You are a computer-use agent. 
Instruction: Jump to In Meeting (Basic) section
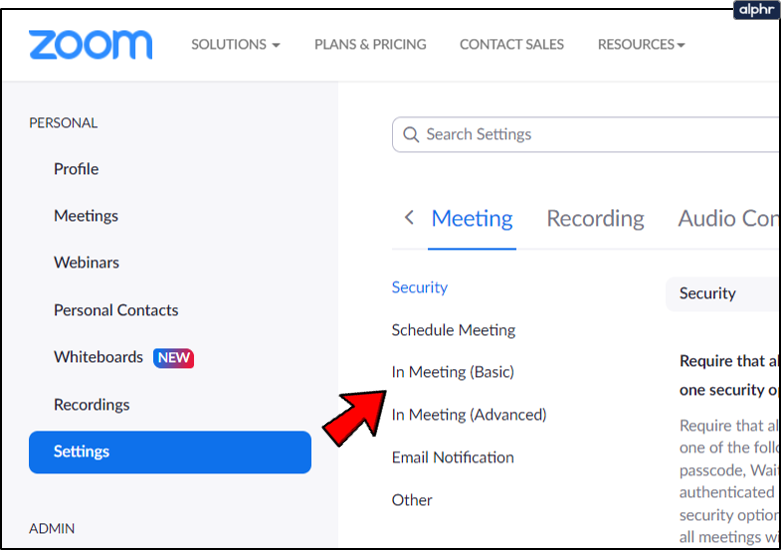453,372
